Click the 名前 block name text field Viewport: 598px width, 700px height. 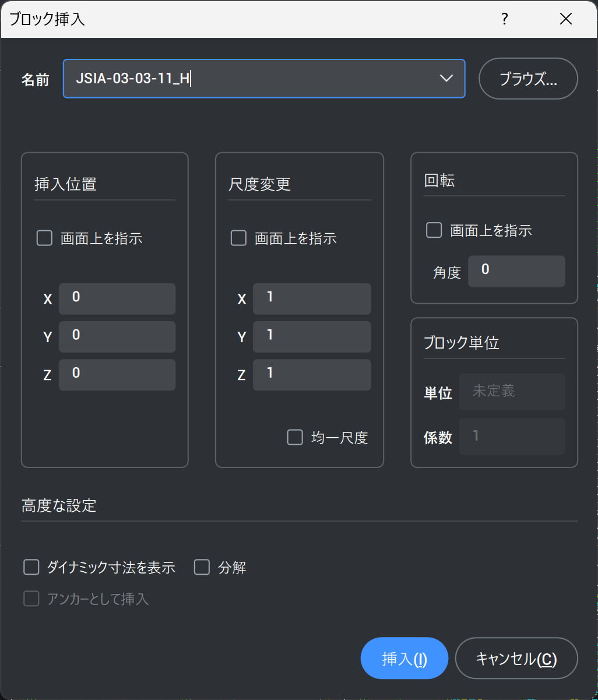point(251,79)
